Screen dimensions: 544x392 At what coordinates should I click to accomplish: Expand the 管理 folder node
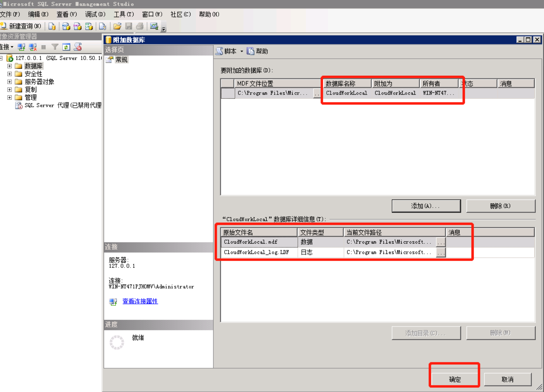pos(10,97)
